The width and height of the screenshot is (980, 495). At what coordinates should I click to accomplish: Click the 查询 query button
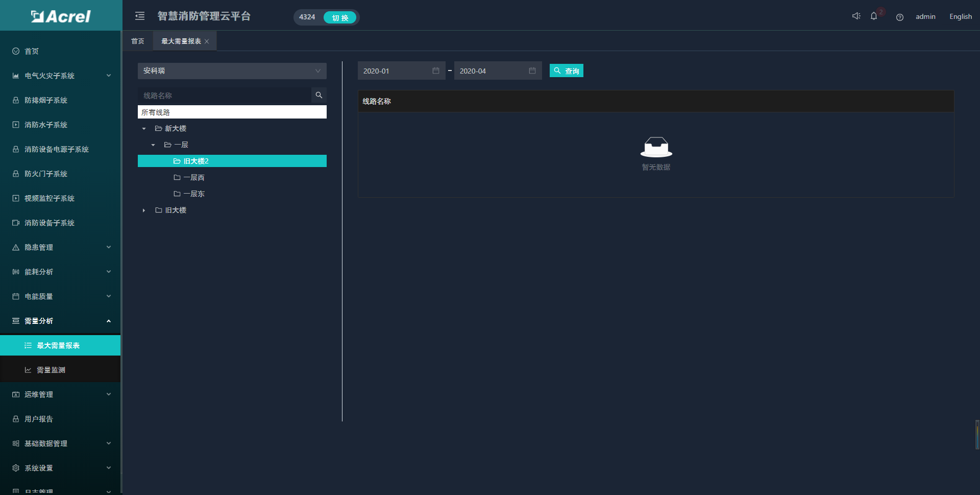click(567, 70)
